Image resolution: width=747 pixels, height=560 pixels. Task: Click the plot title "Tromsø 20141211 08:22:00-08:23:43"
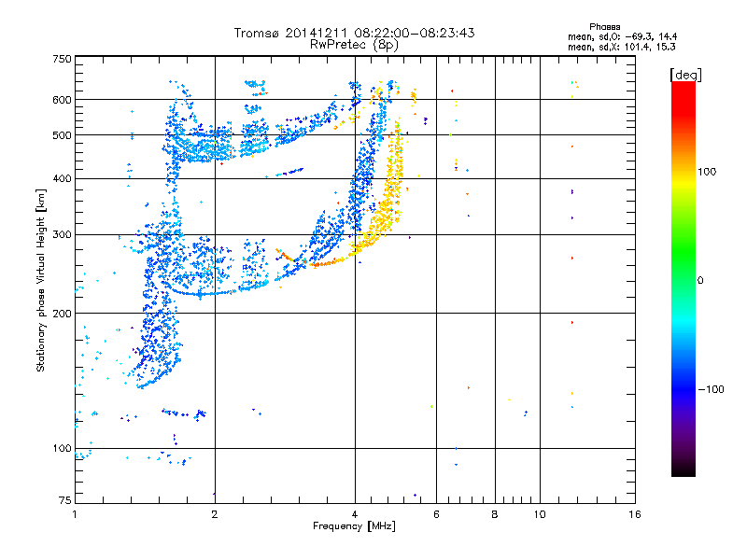coord(354,33)
